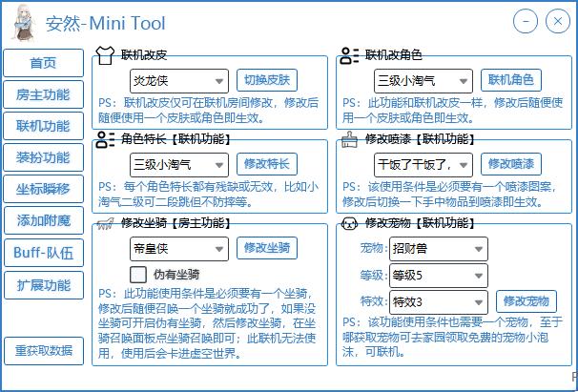Click the paint brush icon beside 修改喷漆
Viewport: 578px width, 392px height.
(x=349, y=140)
